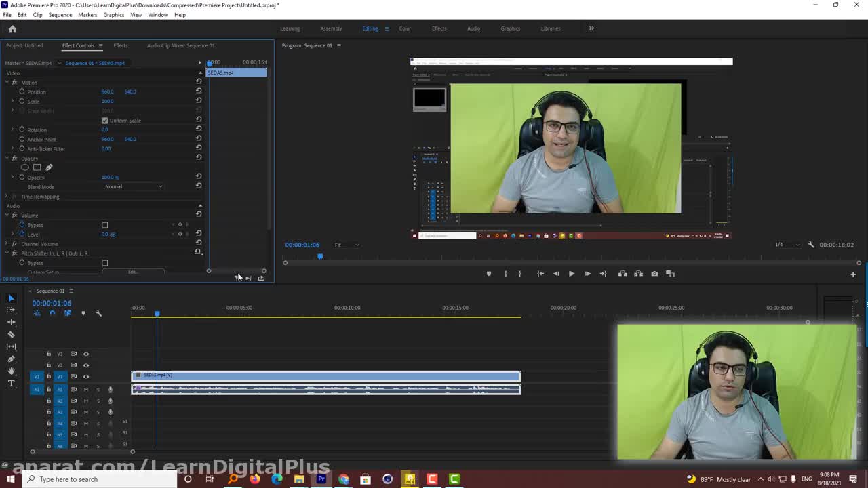Uncheck the Uniform Scale checkbox
This screenshot has height=488, width=868.
pyautogui.click(x=104, y=121)
